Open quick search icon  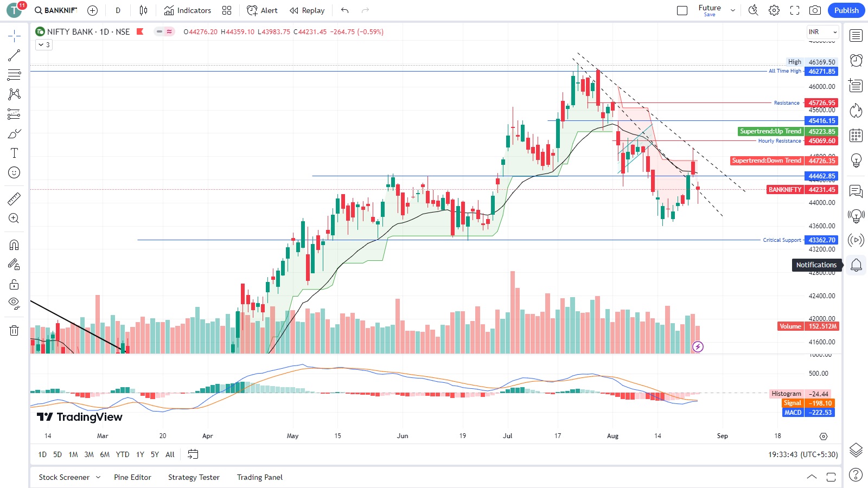[x=754, y=10]
